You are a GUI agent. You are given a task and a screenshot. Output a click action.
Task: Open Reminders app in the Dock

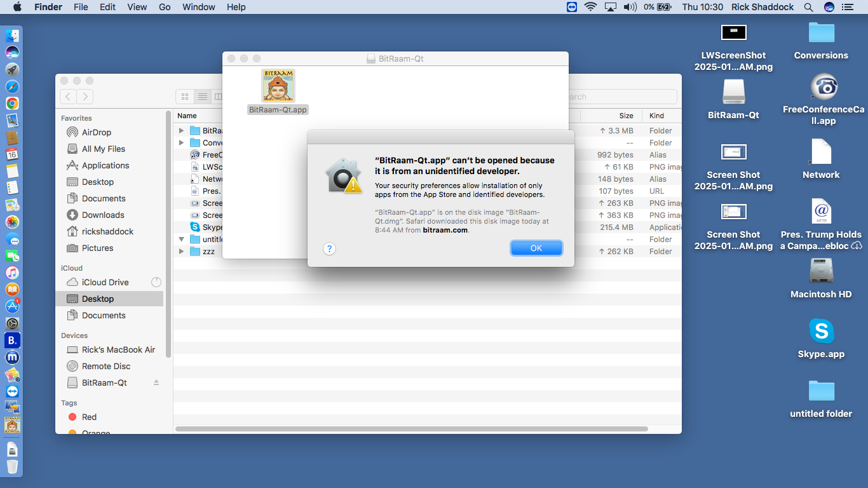12,188
